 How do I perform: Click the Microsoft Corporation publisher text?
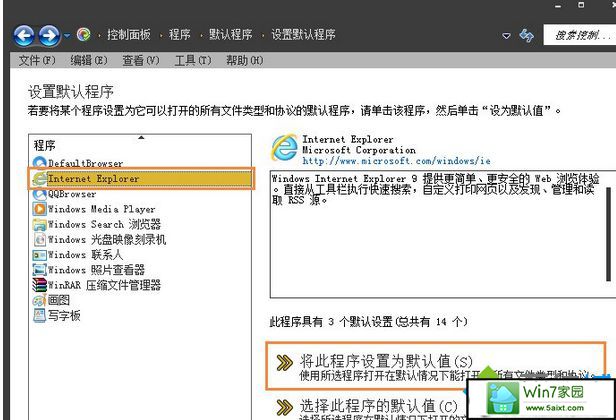point(359,150)
